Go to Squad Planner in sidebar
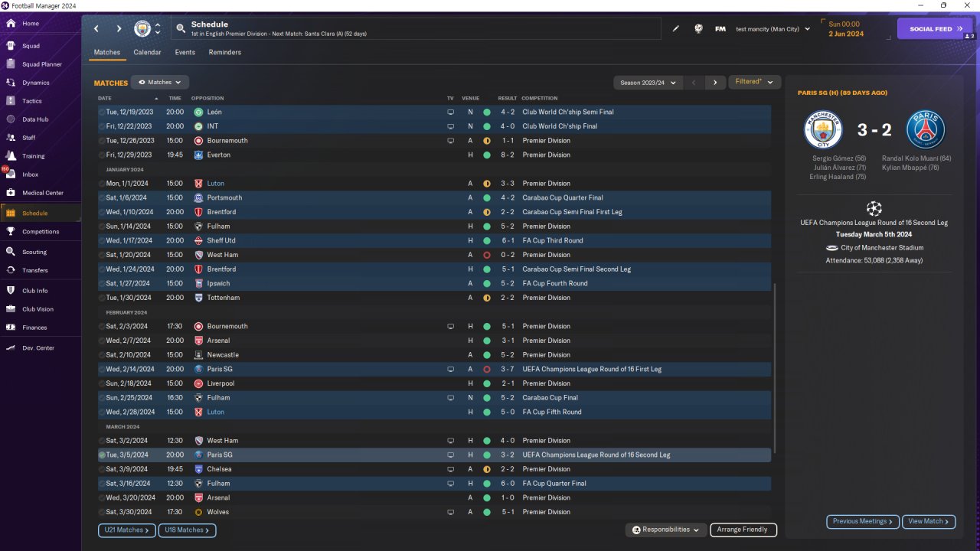 coord(42,64)
